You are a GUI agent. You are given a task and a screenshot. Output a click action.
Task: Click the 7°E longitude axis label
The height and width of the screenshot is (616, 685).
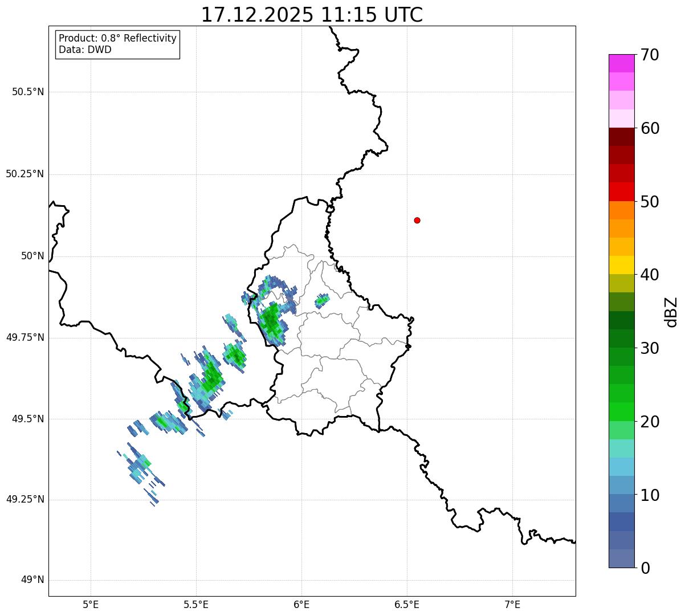click(512, 604)
